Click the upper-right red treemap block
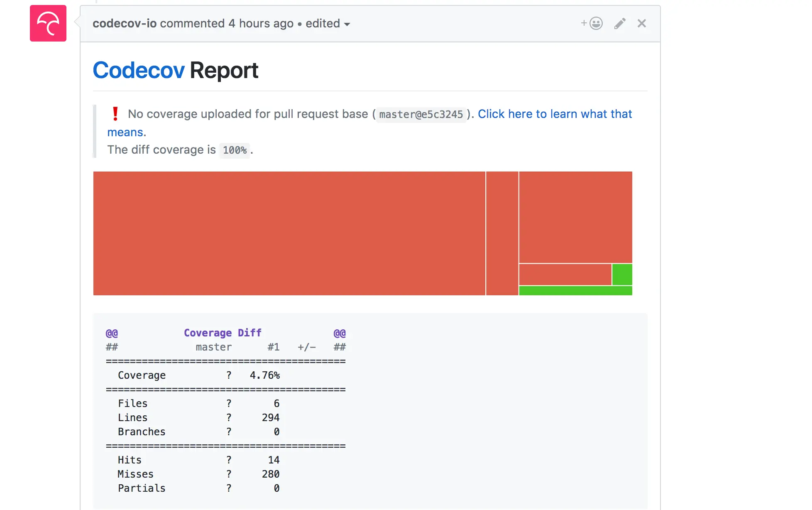 575,217
